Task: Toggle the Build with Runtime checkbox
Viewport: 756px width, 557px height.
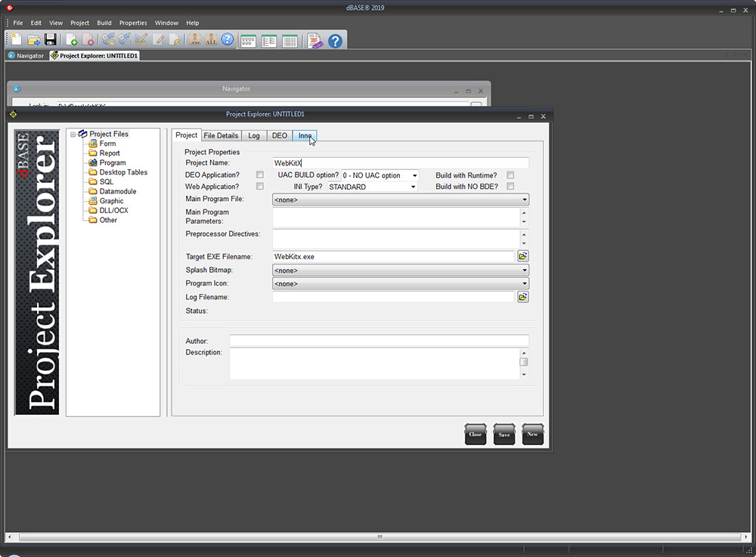Action: click(510, 175)
